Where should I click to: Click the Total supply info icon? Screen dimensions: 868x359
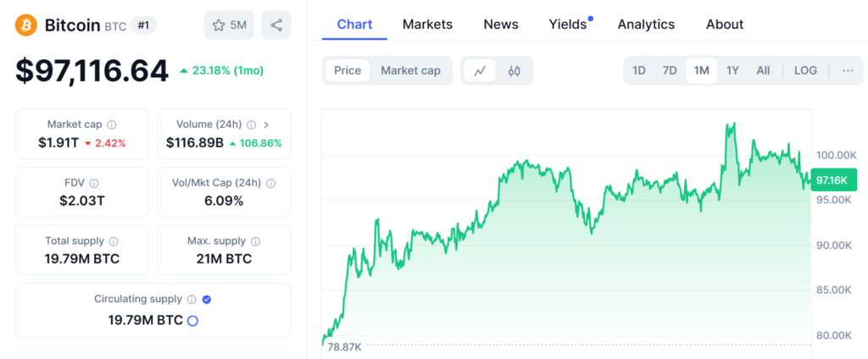[x=114, y=241]
